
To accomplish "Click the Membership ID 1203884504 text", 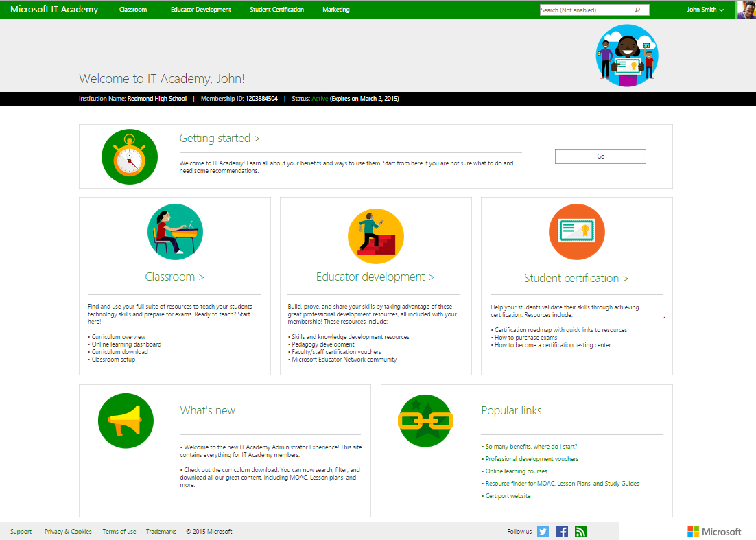I will coord(239,99).
